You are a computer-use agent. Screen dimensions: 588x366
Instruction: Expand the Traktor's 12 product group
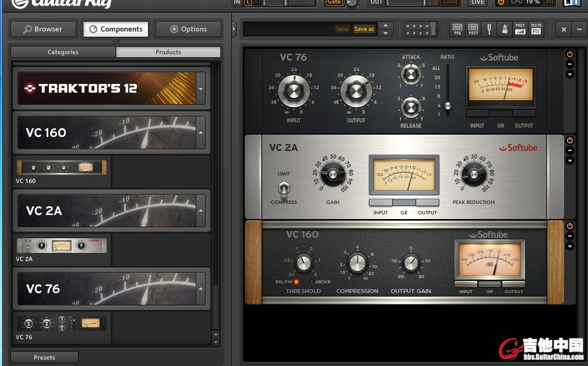point(200,89)
